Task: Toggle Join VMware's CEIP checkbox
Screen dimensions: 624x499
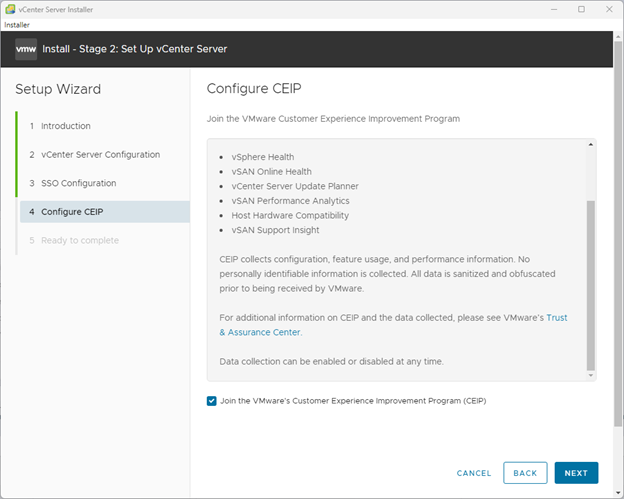Action: pos(211,401)
